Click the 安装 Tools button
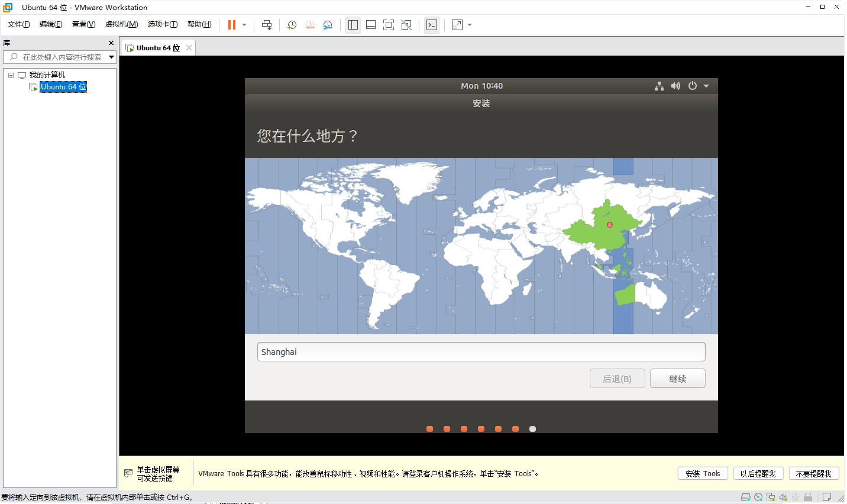The height and width of the screenshot is (504, 847). [702, 474]
